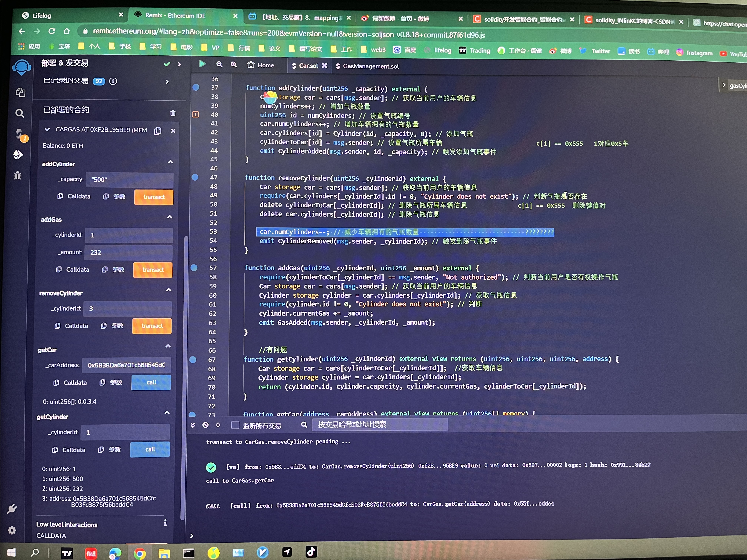Switch to the GasManagement.sol tab

click(367, 66)
